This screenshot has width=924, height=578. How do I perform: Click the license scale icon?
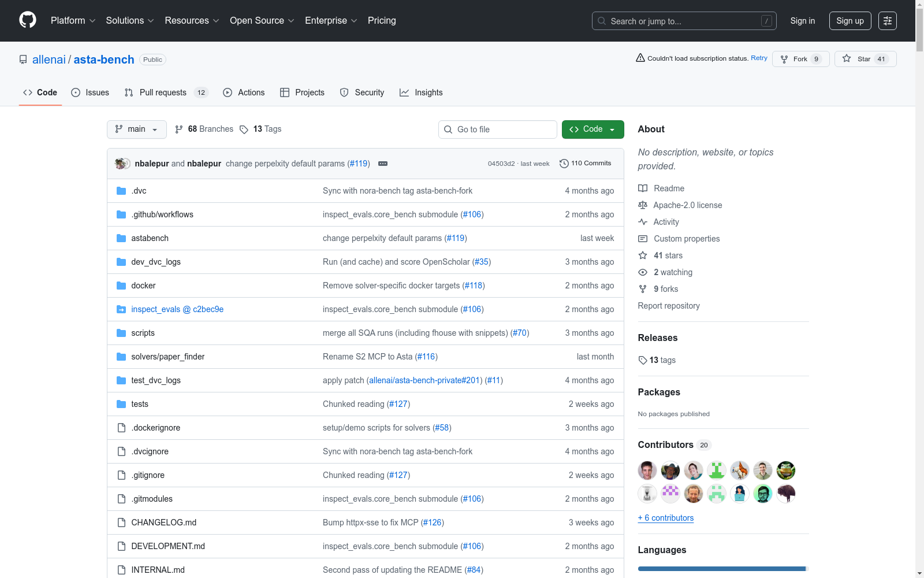[x=643, y=205]
